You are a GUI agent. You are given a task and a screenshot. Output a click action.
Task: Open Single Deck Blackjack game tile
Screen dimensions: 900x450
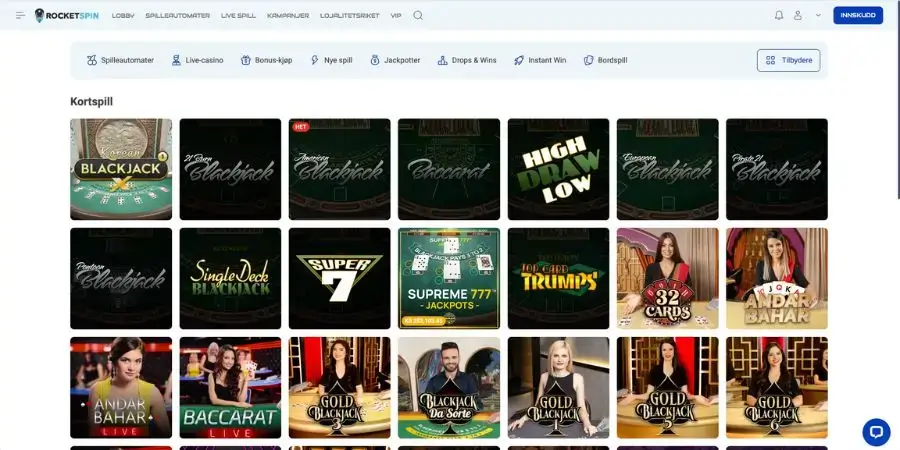pos(230,278)
